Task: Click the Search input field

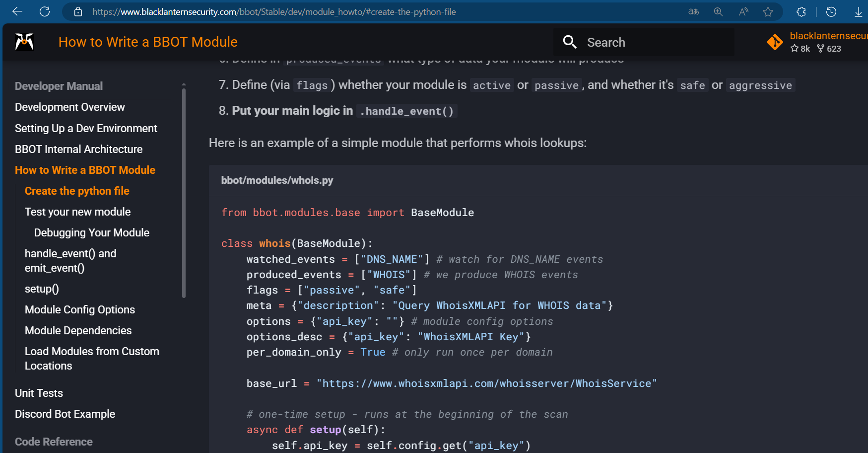Action: [x=644, y=42]
